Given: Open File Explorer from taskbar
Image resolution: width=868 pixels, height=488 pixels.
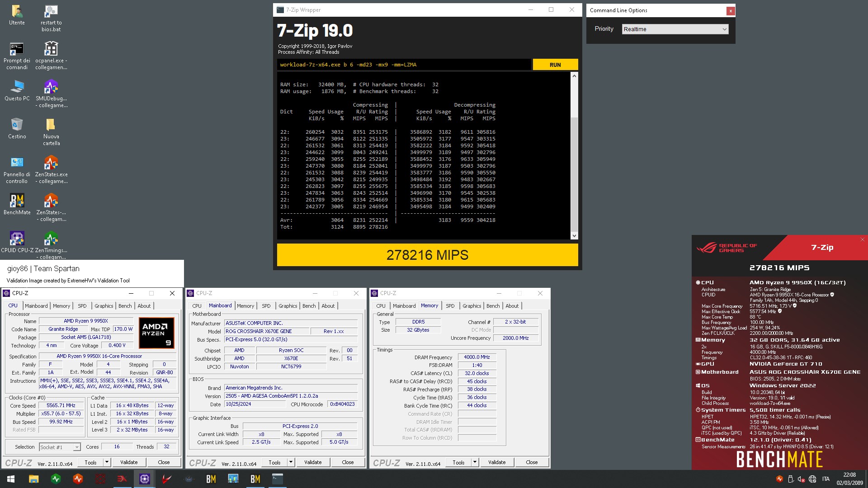Looking at the screenshot, I should [x=33, y=479].
